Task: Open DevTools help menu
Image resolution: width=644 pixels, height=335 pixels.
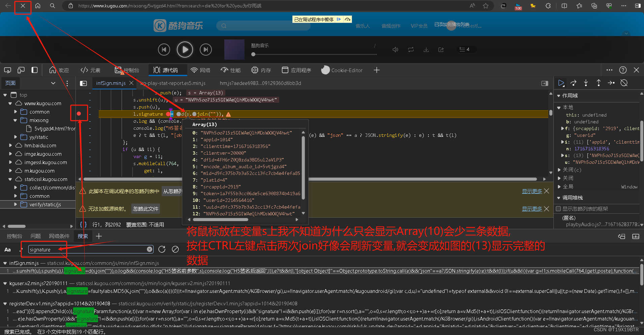Action: 623,70
